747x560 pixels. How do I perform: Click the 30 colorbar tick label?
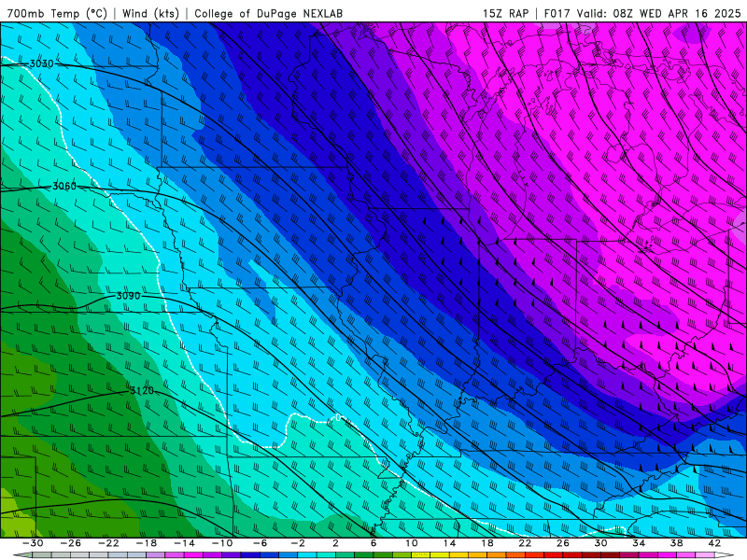[600, 543]
